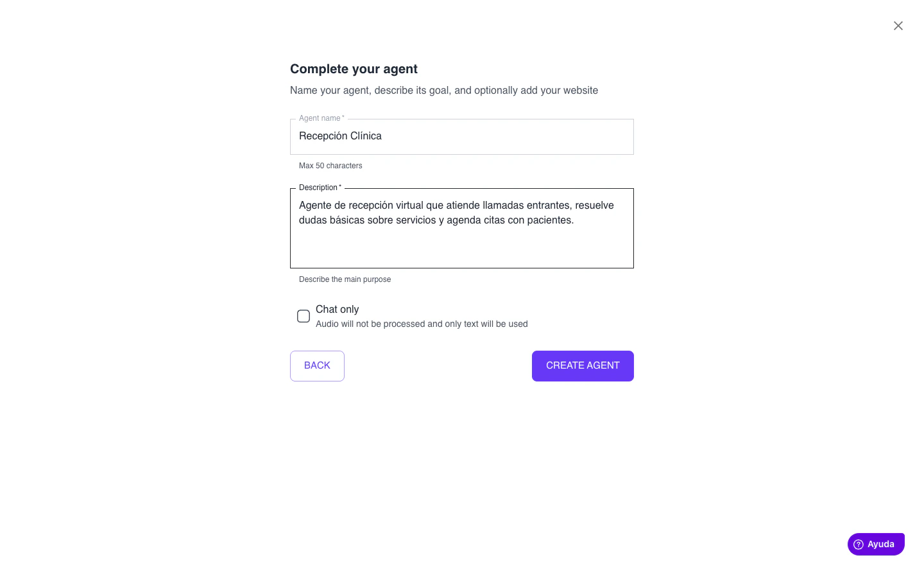The width and height of the screenshot is (924, 578).
Task: Enable text-only mode with the Chat only checkbox
Action: pos(303,316)
